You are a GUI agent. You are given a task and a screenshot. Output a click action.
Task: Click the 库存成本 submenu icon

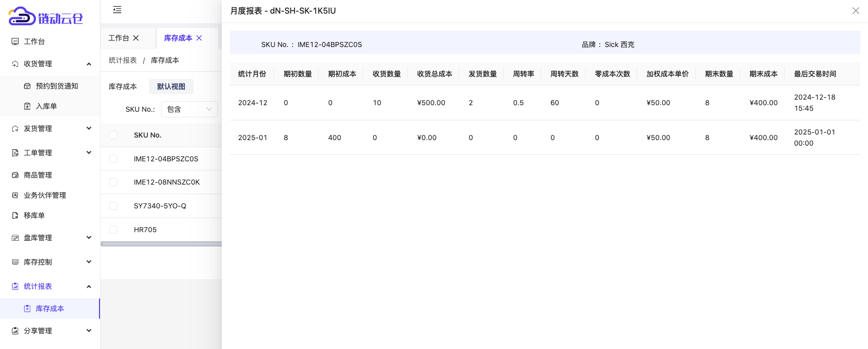click(x=27, y=309)
